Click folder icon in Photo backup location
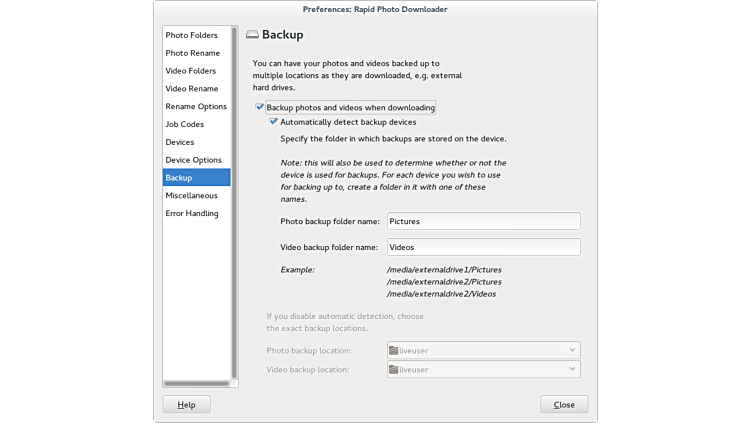The width and height of the screenshot is (752, 423). [393, 351]
